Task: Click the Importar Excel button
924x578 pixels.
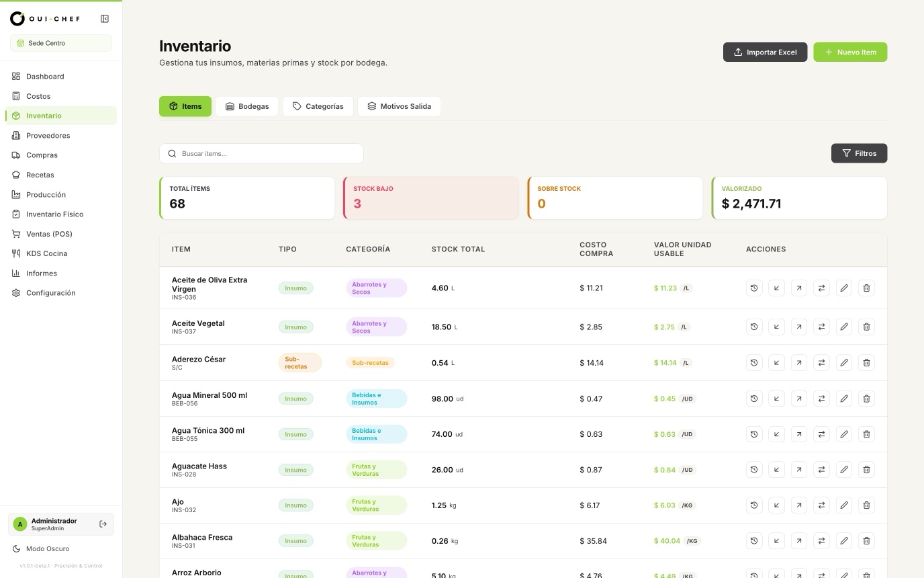Action: click(x=765, y=52)
